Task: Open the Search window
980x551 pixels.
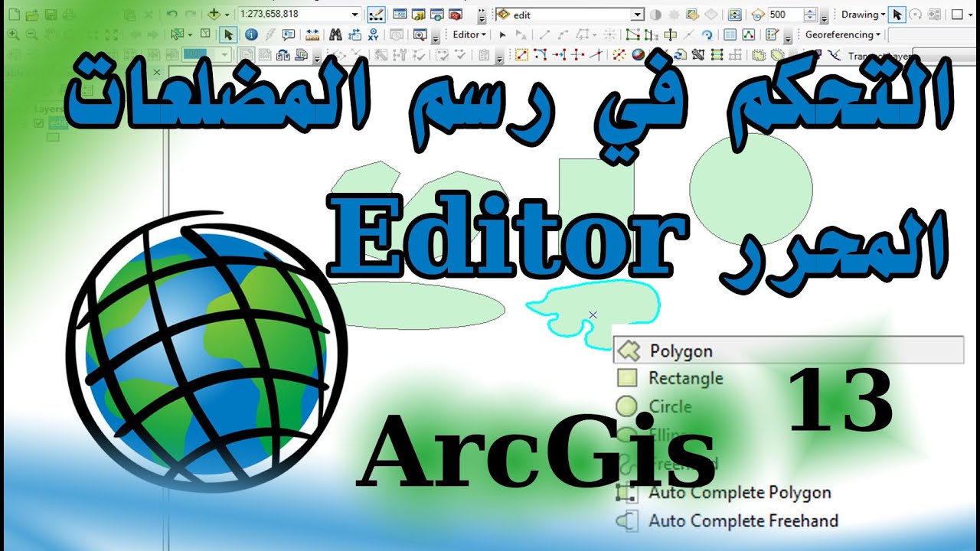Action: tap(436, 15)
